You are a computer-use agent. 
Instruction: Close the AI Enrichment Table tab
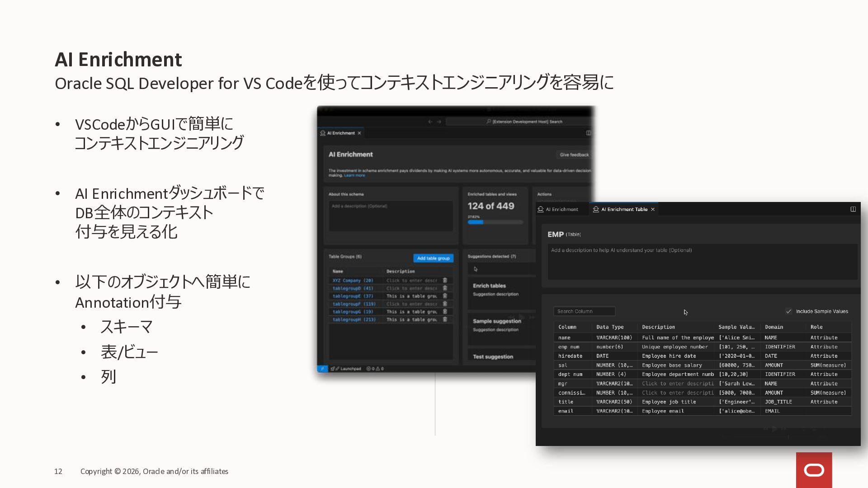pyautogui.click(x=653, y=209)
